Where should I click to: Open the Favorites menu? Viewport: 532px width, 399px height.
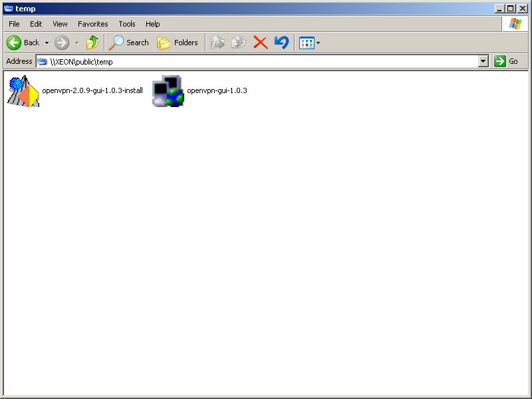coord(92,24)
